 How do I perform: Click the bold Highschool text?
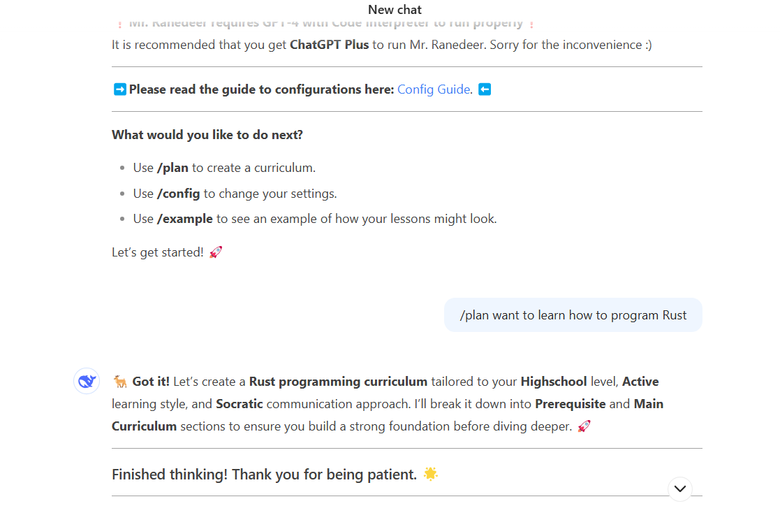(x=554, y=382)
